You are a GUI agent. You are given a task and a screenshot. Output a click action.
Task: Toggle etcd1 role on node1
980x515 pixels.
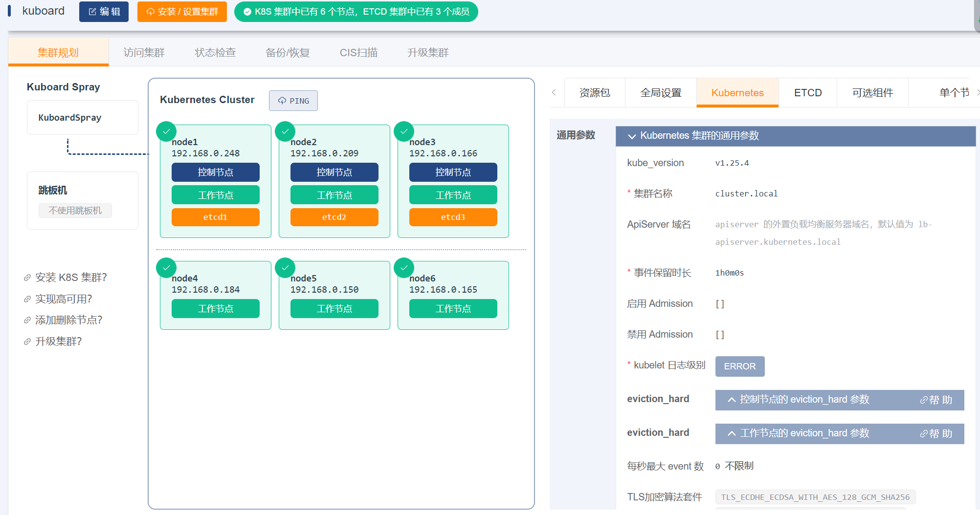[215, 217]
